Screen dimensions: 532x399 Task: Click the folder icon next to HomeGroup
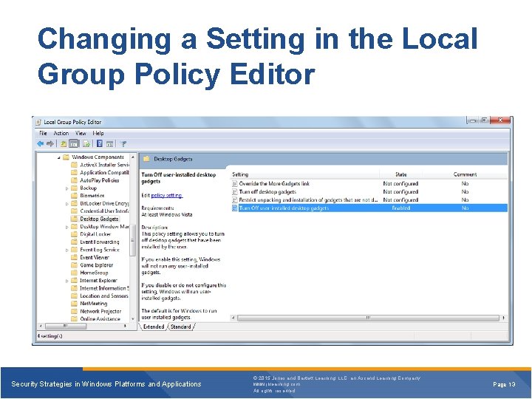tap(74, 273)
